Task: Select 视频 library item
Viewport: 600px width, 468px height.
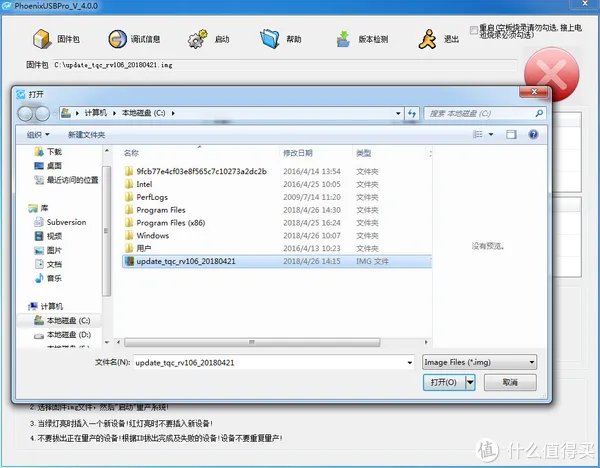Action: pos(48,236)
